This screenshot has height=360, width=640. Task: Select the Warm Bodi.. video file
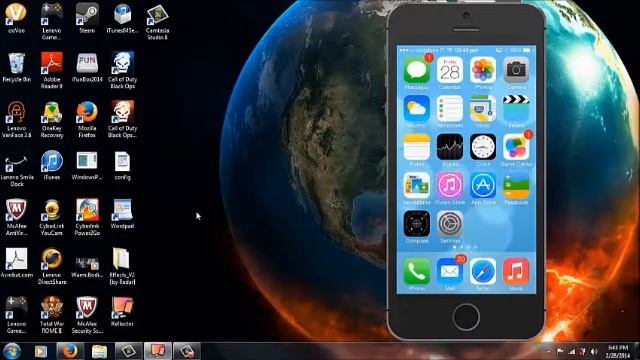[87, 266]
